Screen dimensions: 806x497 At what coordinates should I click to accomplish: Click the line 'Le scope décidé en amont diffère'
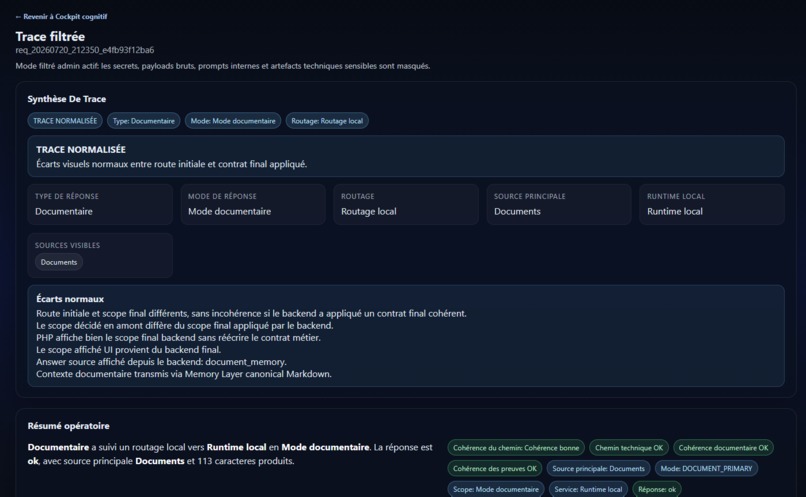pos(185,325)
